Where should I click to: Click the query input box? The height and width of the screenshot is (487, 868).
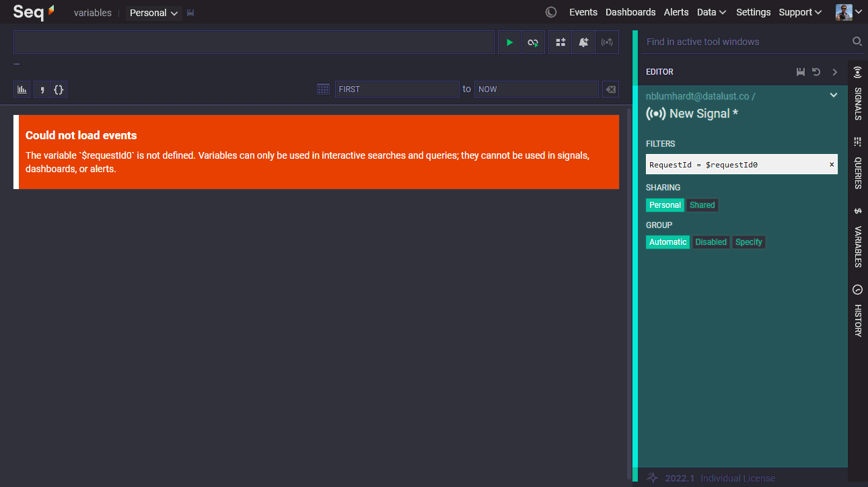(254, 42)
